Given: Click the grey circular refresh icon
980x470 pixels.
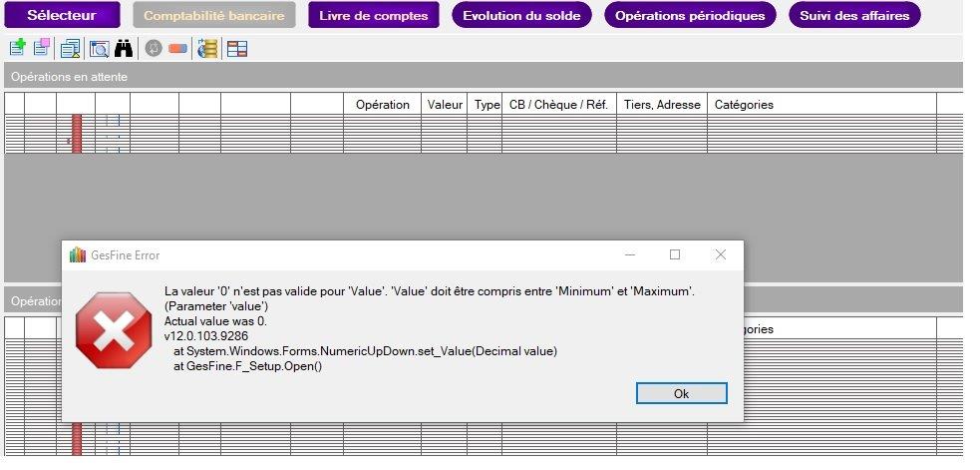Looking at the screenshot, I should tap(154, 48).
